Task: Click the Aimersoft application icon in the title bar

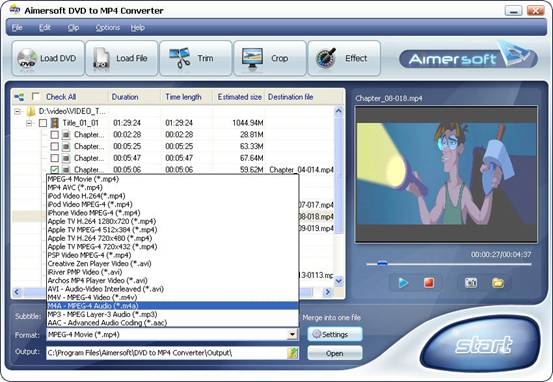Action: point(14,10)
